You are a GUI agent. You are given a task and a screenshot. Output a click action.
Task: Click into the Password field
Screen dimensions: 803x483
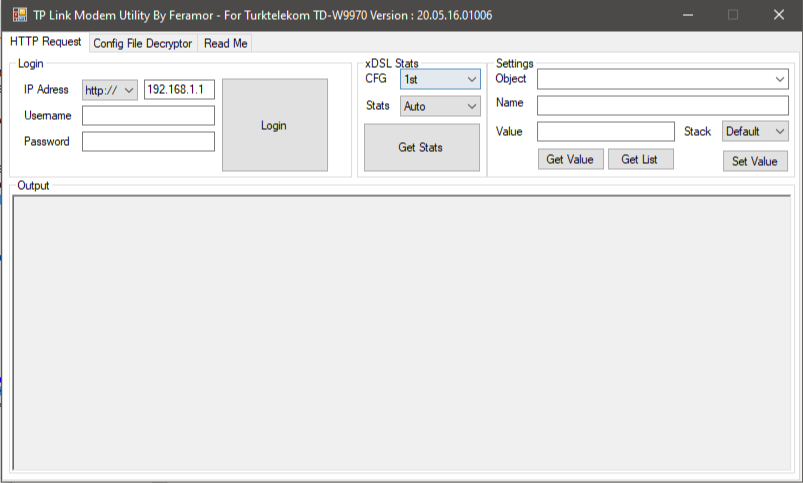point(149,142)
